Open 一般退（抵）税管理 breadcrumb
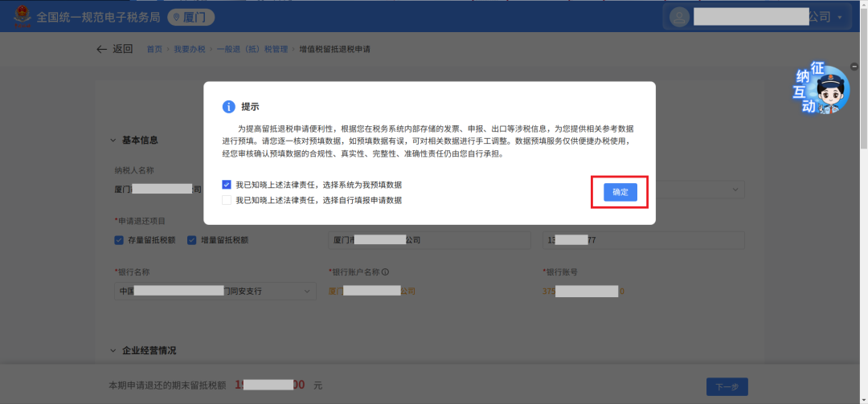Screen dimensions: 868x404 coord(252,49)
